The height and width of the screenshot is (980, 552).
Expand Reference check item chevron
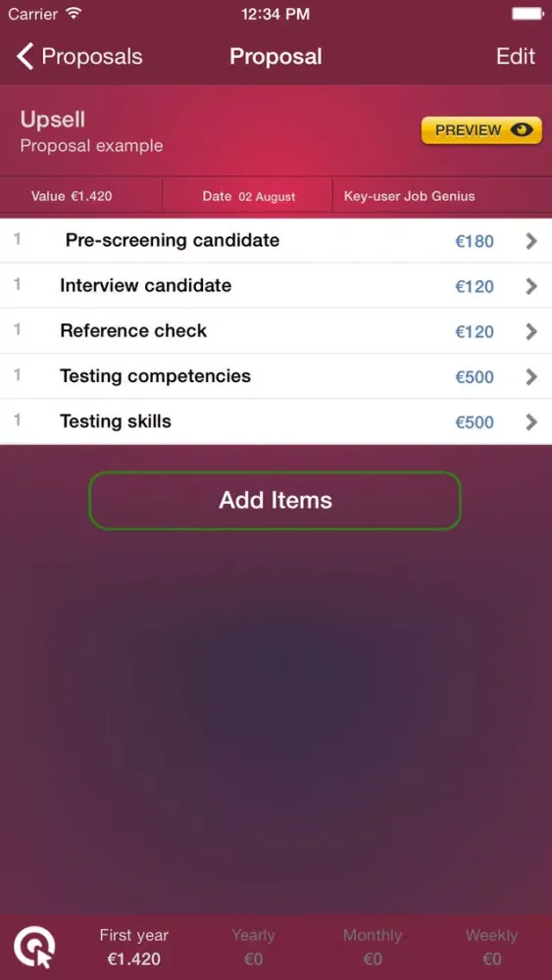(x=531, y=331)
